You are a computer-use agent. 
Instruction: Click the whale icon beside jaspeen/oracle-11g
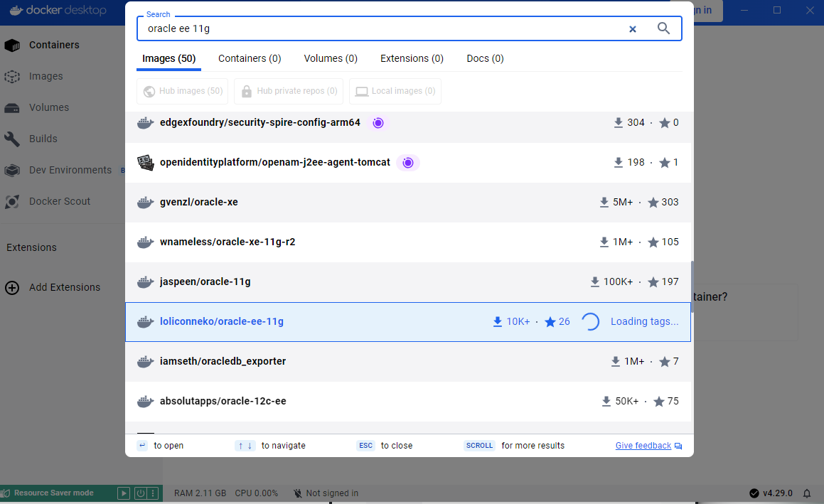tap(146, 282)
